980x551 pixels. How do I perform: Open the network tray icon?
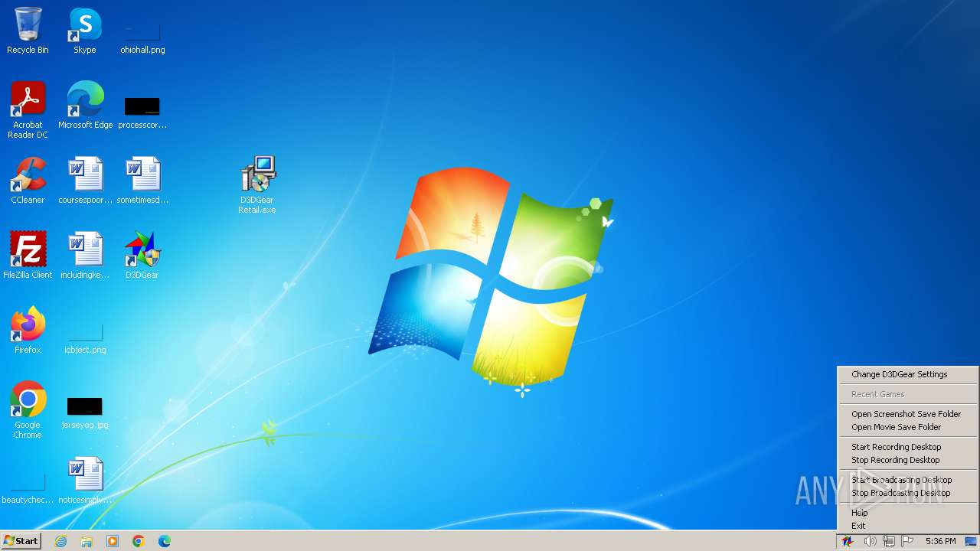(888, 541)
